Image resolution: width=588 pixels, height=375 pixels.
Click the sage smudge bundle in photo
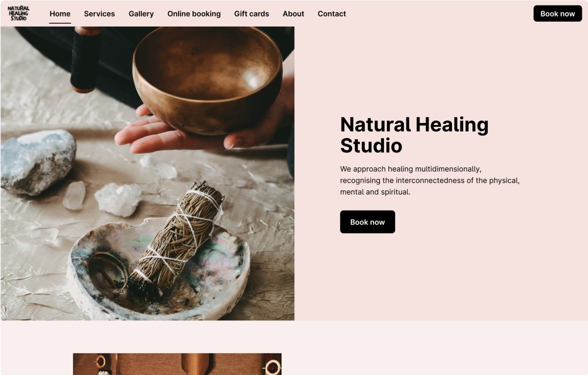(176, 240)
